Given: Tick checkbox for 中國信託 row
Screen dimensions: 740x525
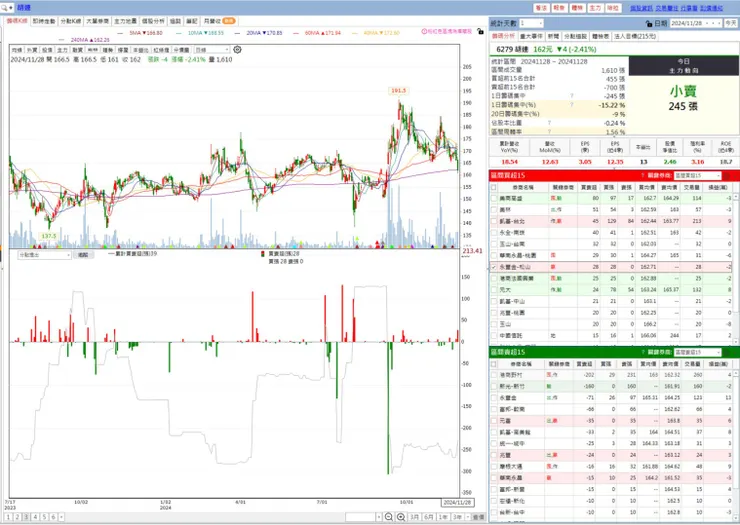Looking at the screenshot, I should (x=494, y=336).
